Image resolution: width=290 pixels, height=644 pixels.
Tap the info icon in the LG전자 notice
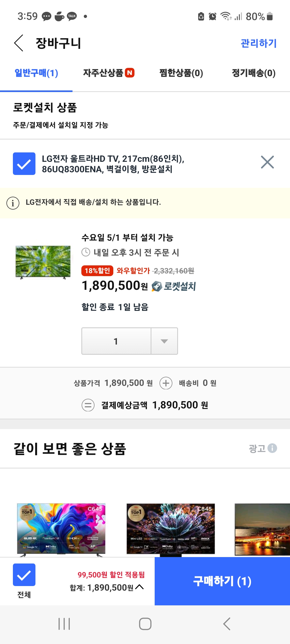(13, 203)
